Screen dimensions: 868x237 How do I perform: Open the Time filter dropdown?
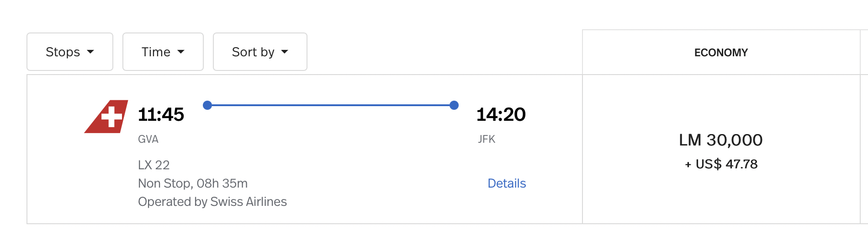point(163,52)
